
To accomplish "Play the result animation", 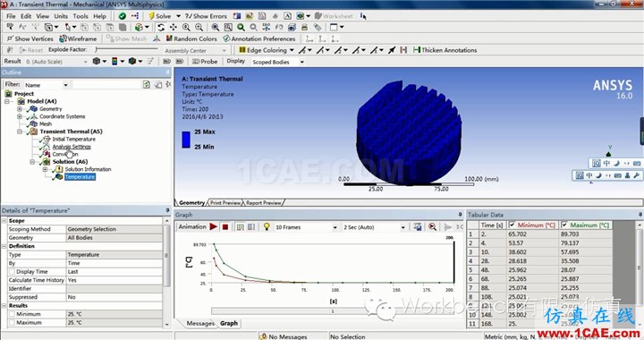I will coord(213,226).
